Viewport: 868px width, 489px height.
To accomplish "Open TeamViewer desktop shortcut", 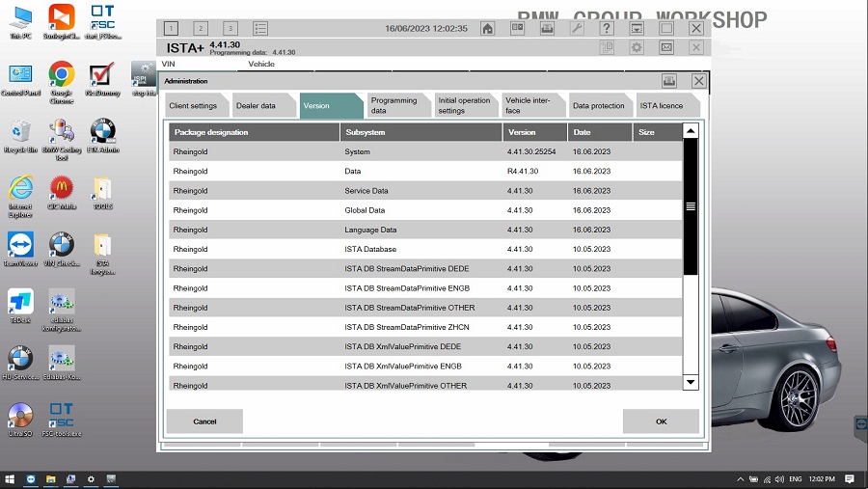I will tap(20, 249).
